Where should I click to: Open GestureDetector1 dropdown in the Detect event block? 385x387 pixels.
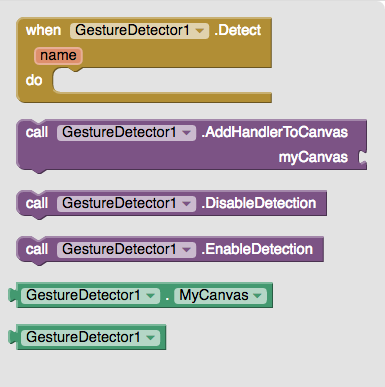pyautogui.click(x=139, y=31)
